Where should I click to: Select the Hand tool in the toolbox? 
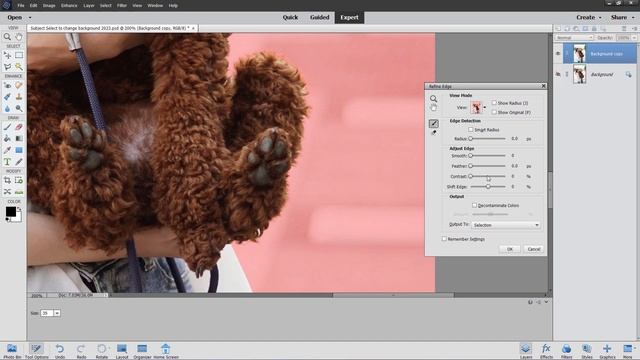19,37
